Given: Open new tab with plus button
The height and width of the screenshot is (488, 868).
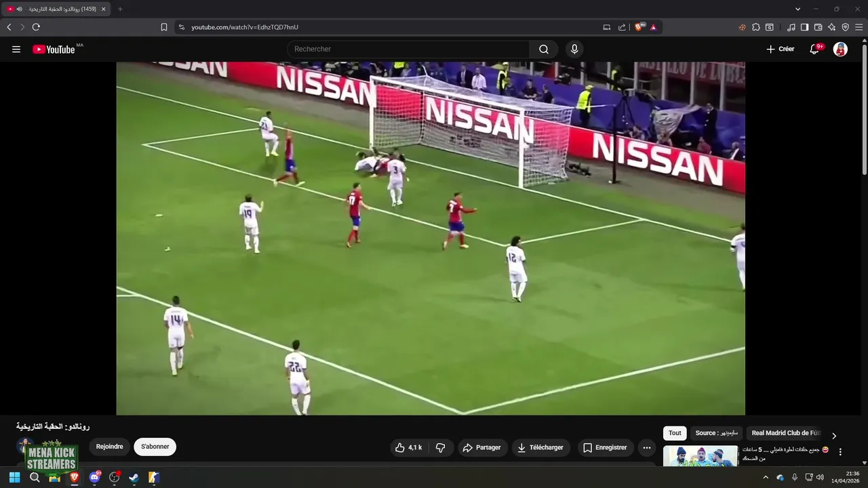Looking at the screenshot, I should [120, 9].
